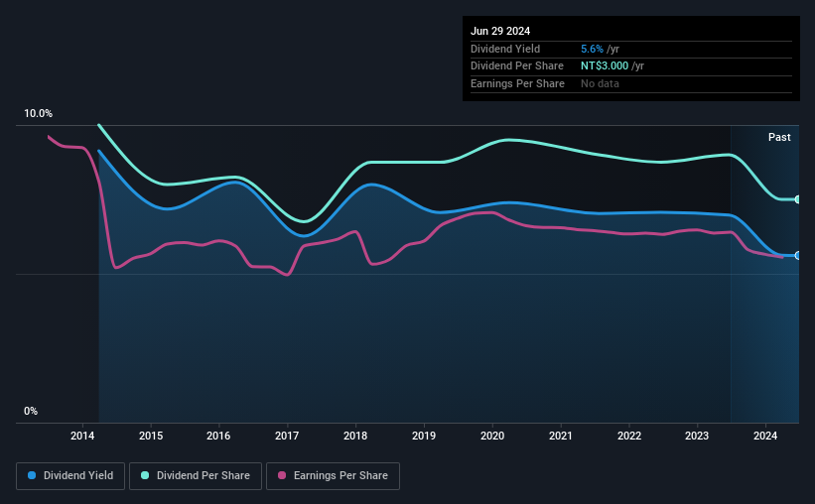
Task: Select the Dividend Per Share line endpoint marker
Action: point(797,199)
